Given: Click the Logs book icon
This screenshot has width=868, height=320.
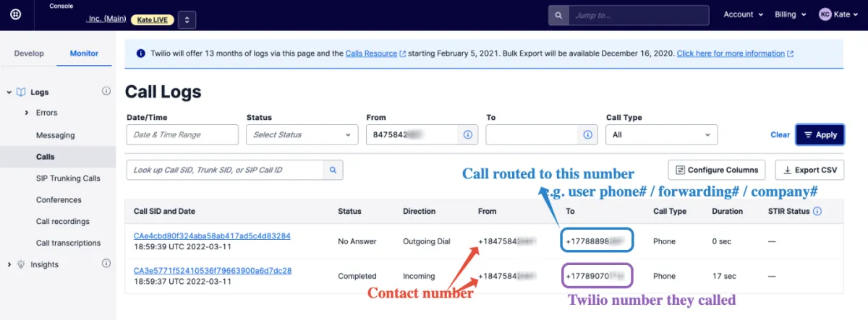Looking at the screenshot, I should (x=21, y=92).
